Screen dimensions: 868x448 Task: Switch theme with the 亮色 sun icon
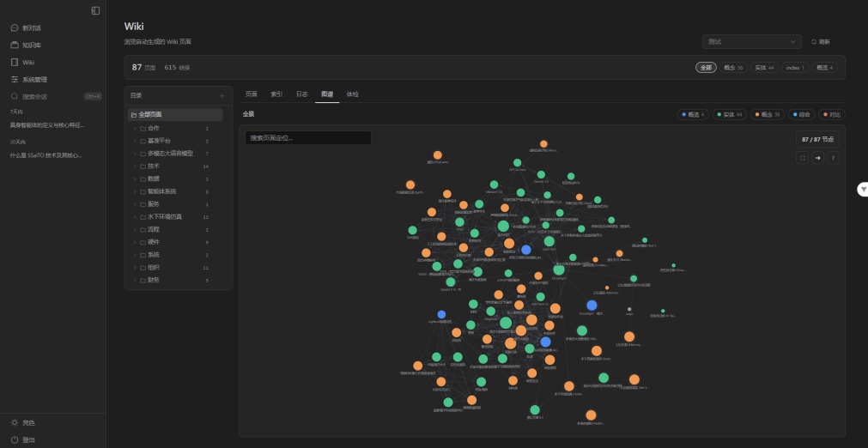tap(15, 422)
